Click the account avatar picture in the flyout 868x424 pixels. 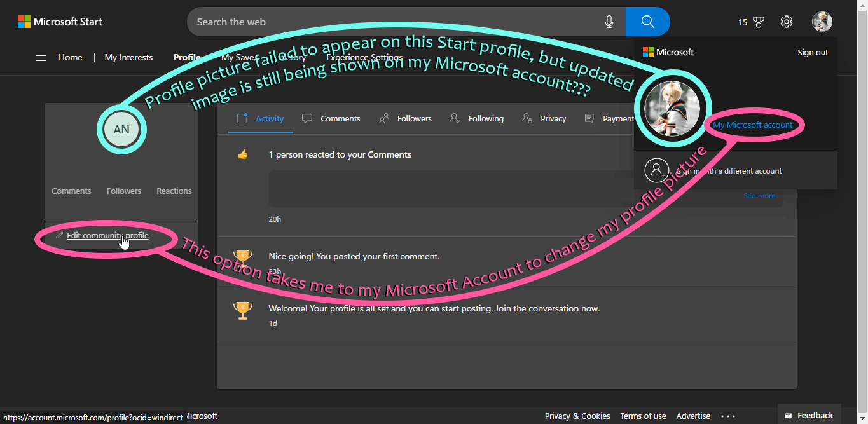[x=672, y=108]
